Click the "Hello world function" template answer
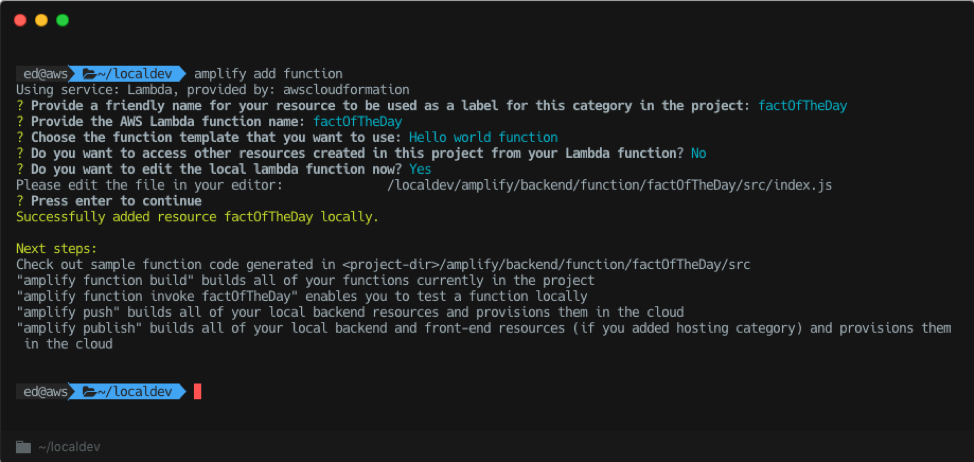Image resolution: width=974 pixels, height=462 pixels. click(x=483, y=137)
